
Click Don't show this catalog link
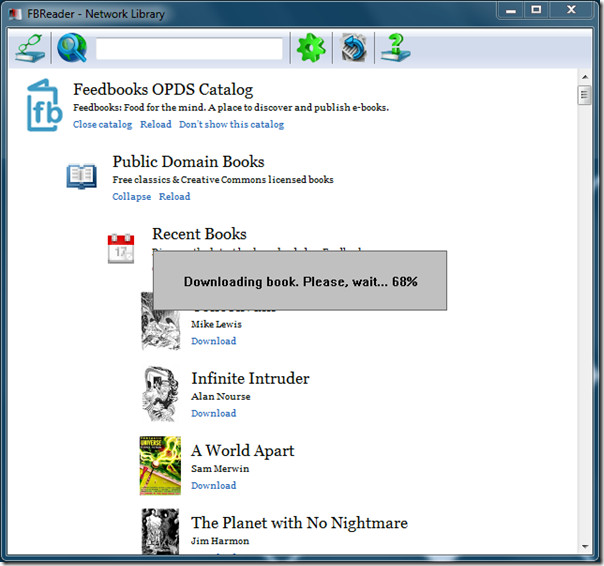click(232, 124)
